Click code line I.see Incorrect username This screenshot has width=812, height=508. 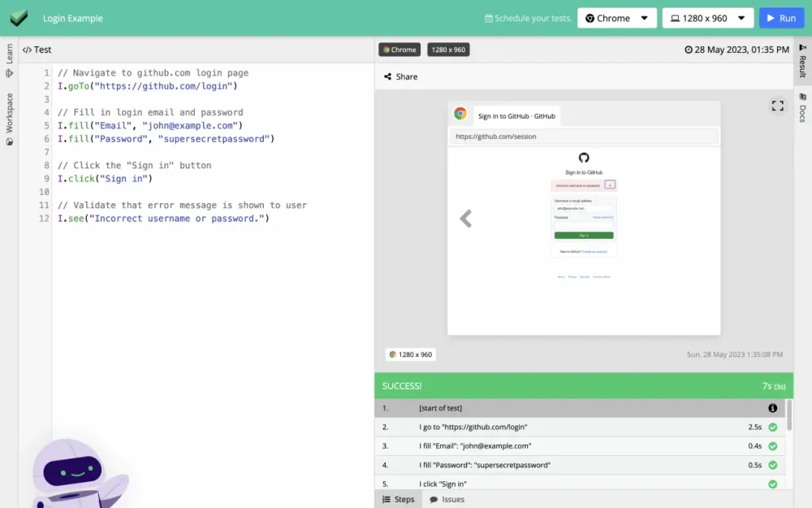(163, 218)
